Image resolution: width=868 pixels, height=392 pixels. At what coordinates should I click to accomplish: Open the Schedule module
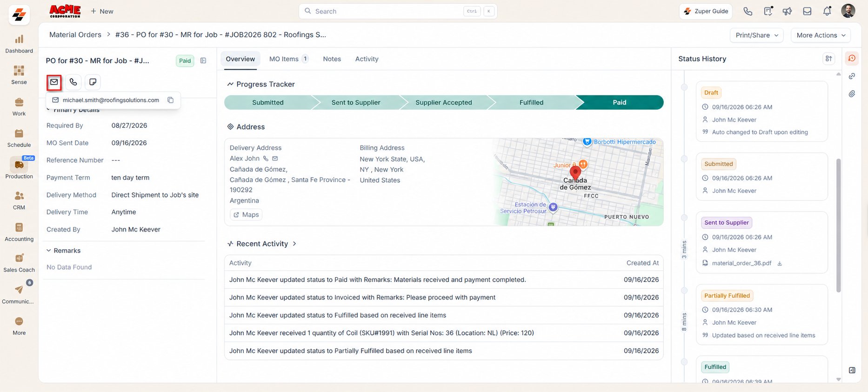click(19, 138)
